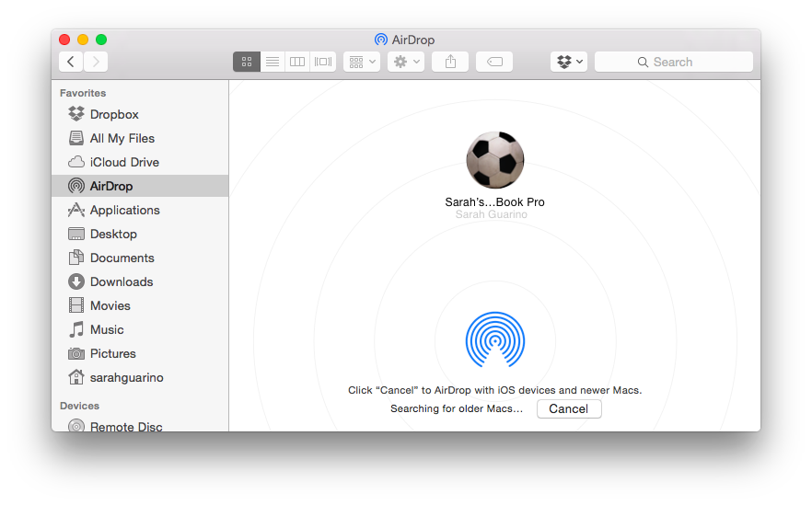Open iCloud Drive from sidebar
This screenshot has width=812, height=505.
point(124,162)
